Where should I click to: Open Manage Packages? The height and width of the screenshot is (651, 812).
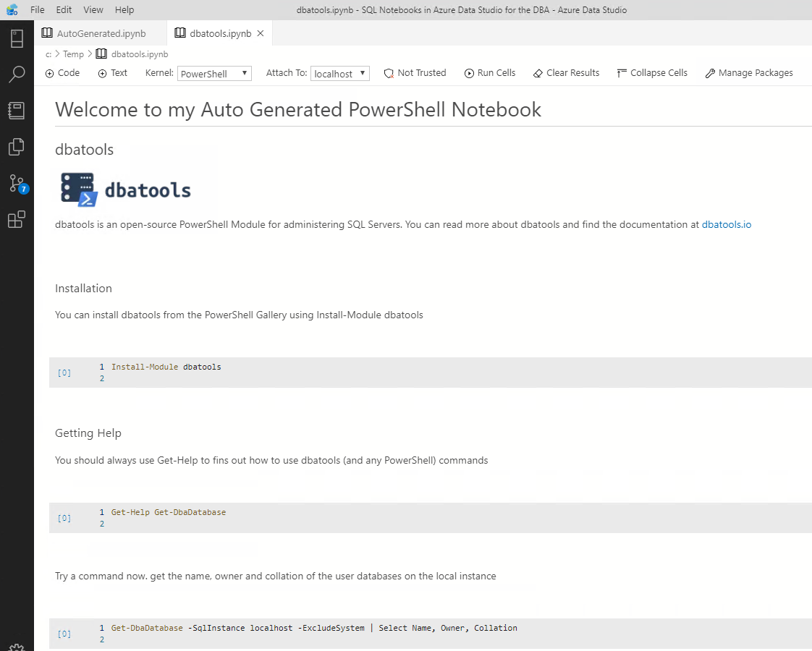click(x=749, y=73)
